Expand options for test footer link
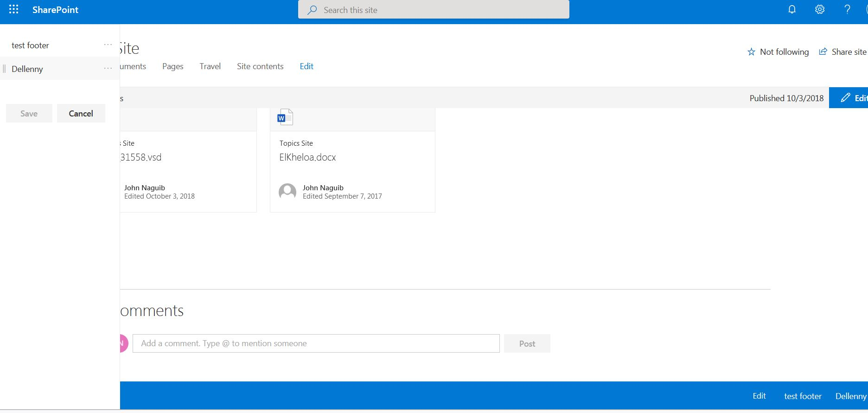868x413 pixels. [x=108, y=45]
